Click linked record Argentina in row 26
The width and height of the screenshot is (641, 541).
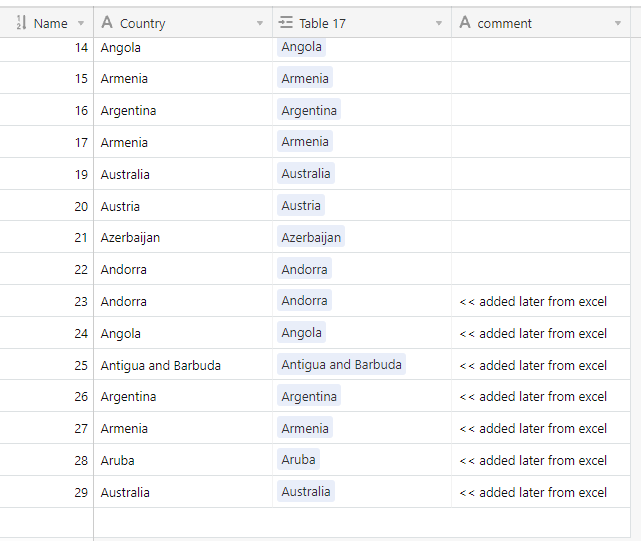point(309,396)
